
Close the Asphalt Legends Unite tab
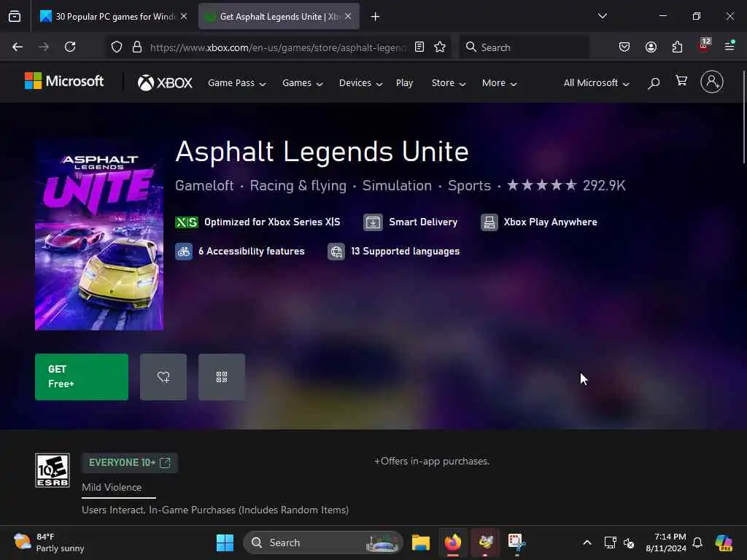tap(348, 17)
